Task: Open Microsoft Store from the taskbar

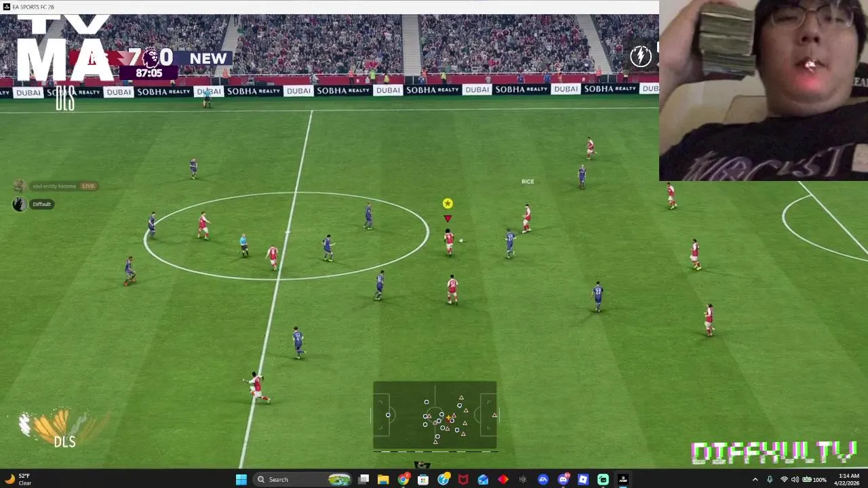Action: tap(423, 479)
